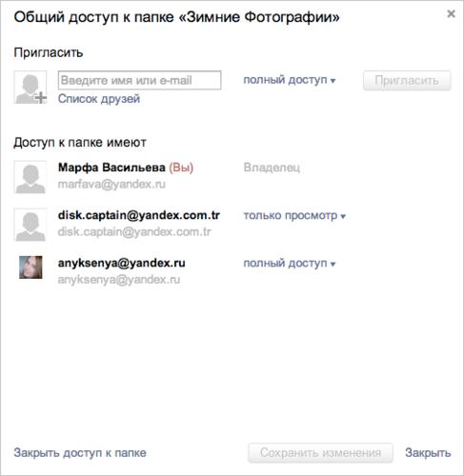
Task: Click 'Сохранить изменения' button
Action: tap(320, 453)
